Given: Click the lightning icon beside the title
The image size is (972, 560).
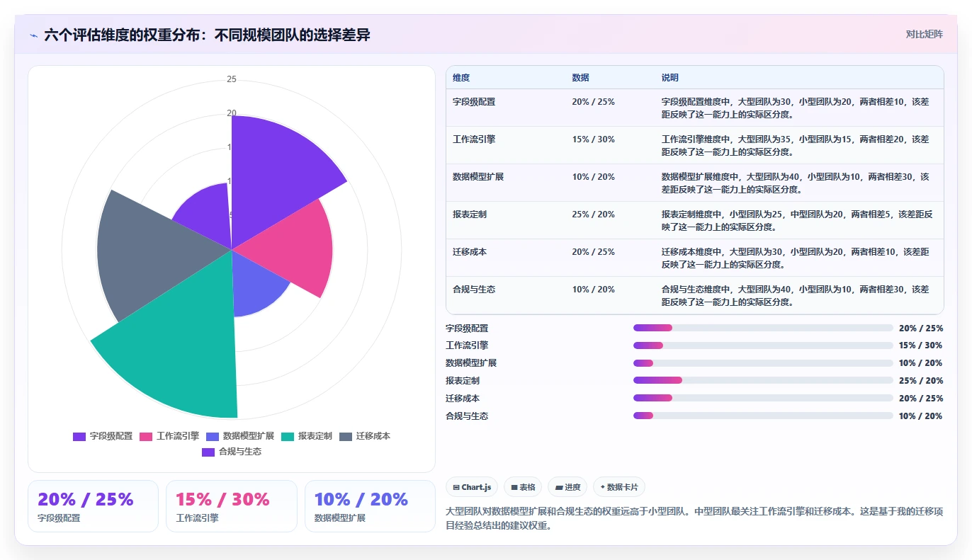Looking at the screenshot, I should click(34, 35).
